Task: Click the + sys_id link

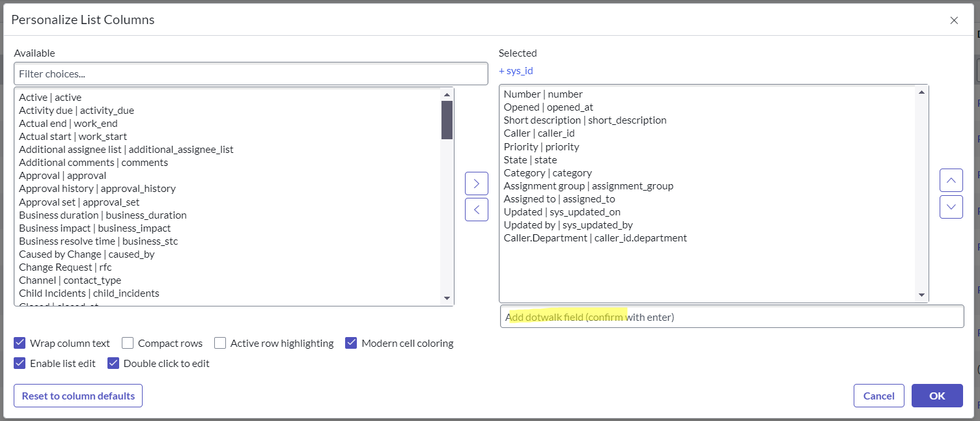Action: coord(516,71)
